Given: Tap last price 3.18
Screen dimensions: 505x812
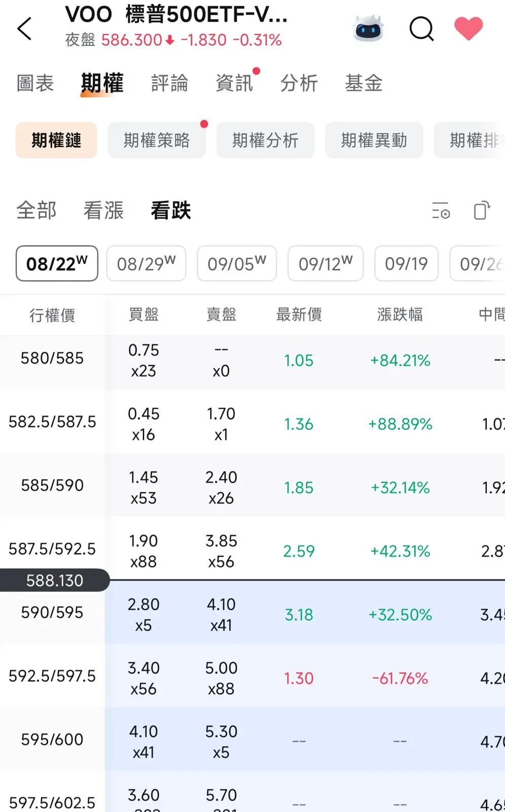Looking at the screenshot, I should point(299,615).
